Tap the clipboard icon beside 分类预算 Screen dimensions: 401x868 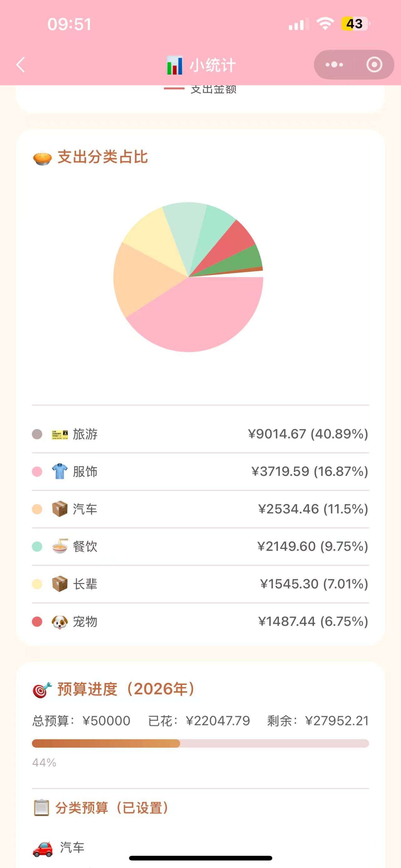click(41, 808)
